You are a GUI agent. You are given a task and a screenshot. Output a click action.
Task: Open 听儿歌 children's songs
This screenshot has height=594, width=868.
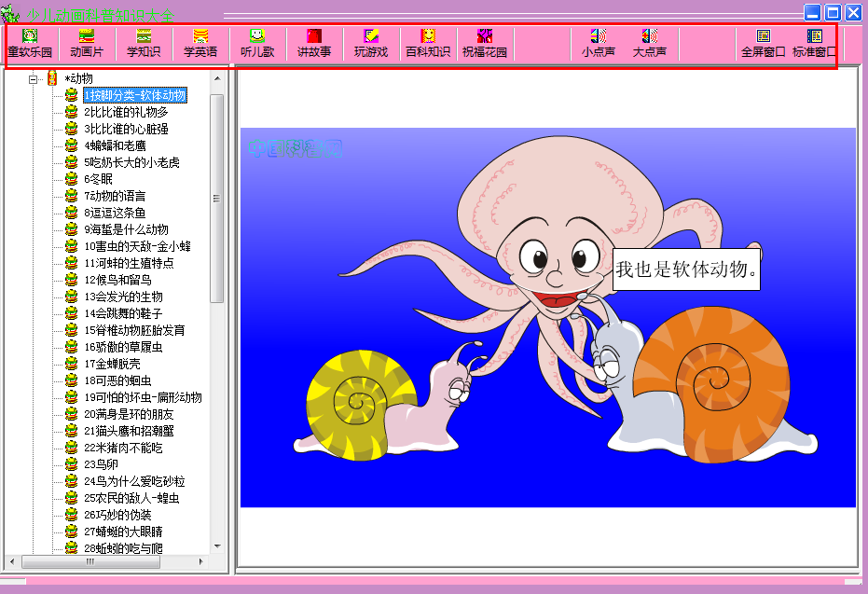pyautogui.click(x=257, y=44)
